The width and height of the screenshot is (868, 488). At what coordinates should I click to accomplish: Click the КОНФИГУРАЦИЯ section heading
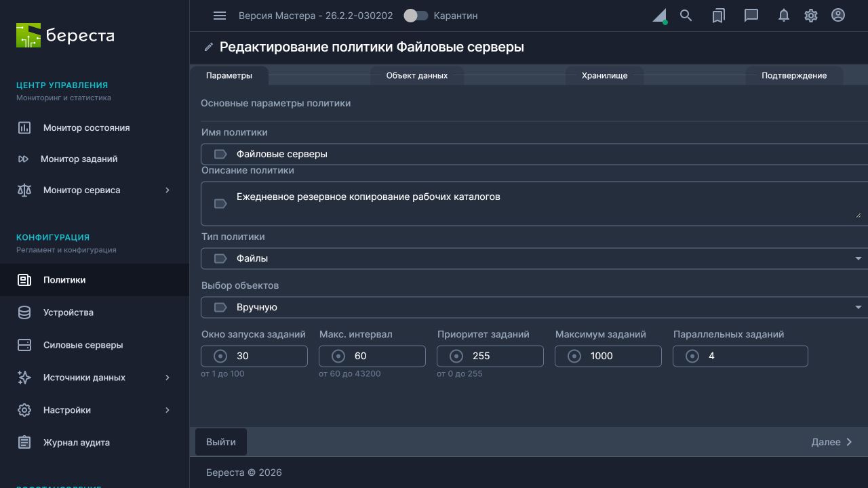[53, 237]
